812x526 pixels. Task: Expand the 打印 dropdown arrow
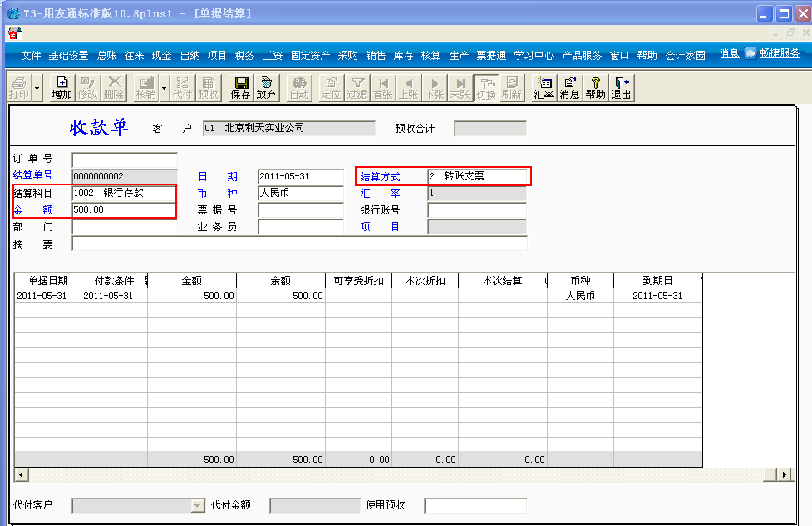point(37,88)
